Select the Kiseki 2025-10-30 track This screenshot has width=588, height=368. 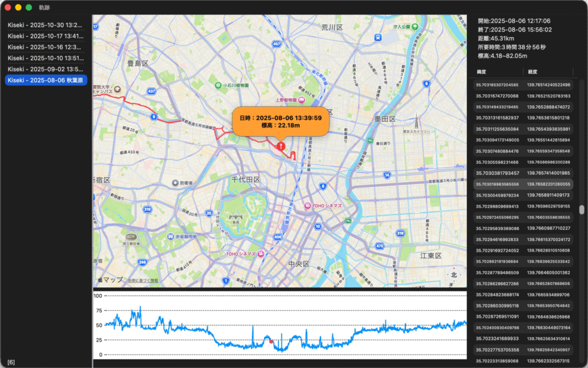coord(45,25)
